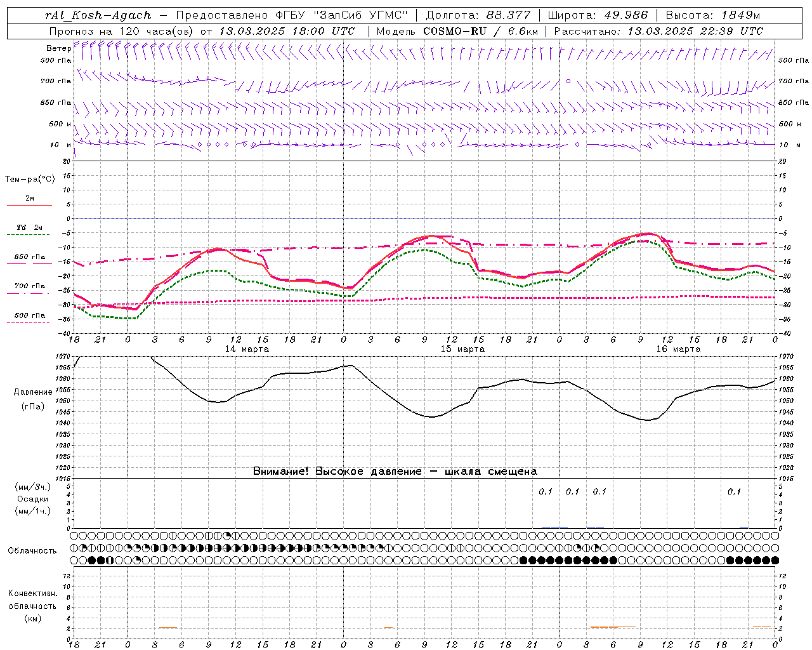Click the solid line sample under 2м legend
The height and width of the screenshot is (650, 812).
coord(29,206)
